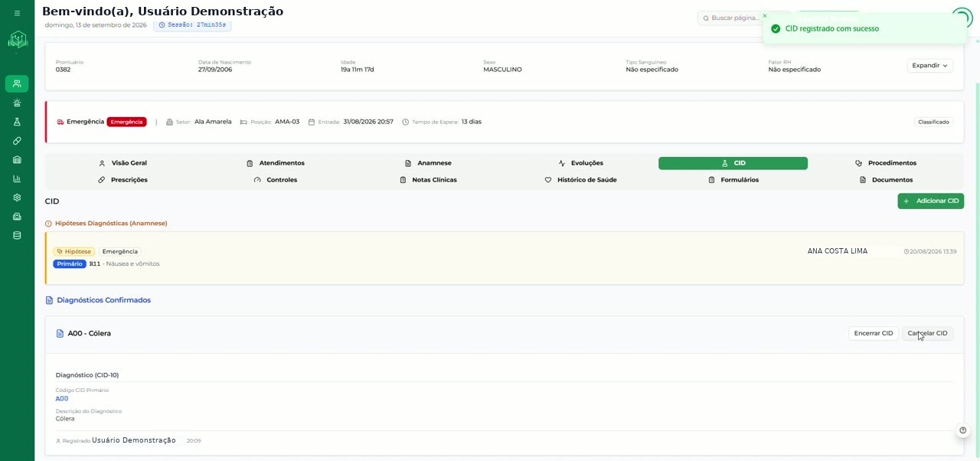Screen dimensions: 980x461
Task: Open the Procedimentos tab
Action: (x=886, y=163)
